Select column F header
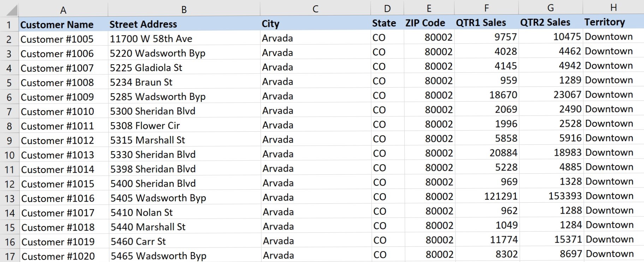Viewport: 644px width, 262px height. point(486,8)
